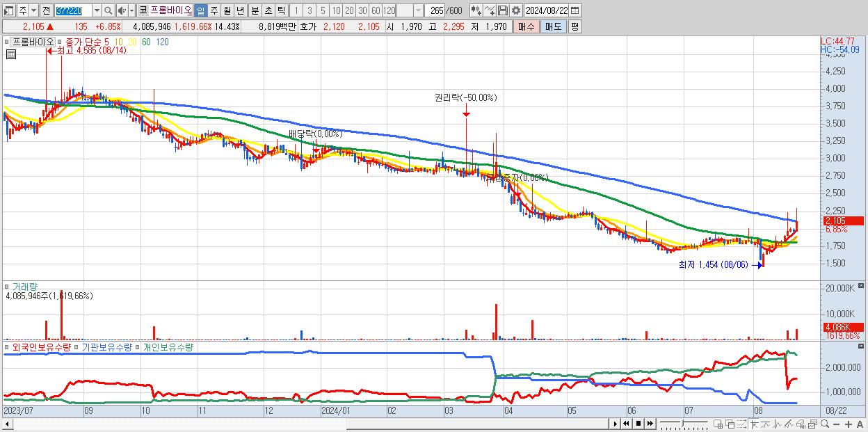Choose the 60 interval button
Screen dimensions: 868x432
pyautogui.click(x=376, y=10)
